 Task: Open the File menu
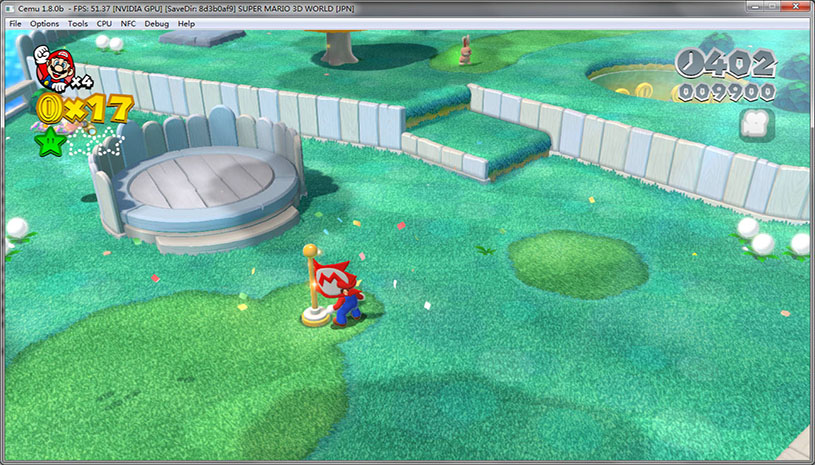coord(15,23)
